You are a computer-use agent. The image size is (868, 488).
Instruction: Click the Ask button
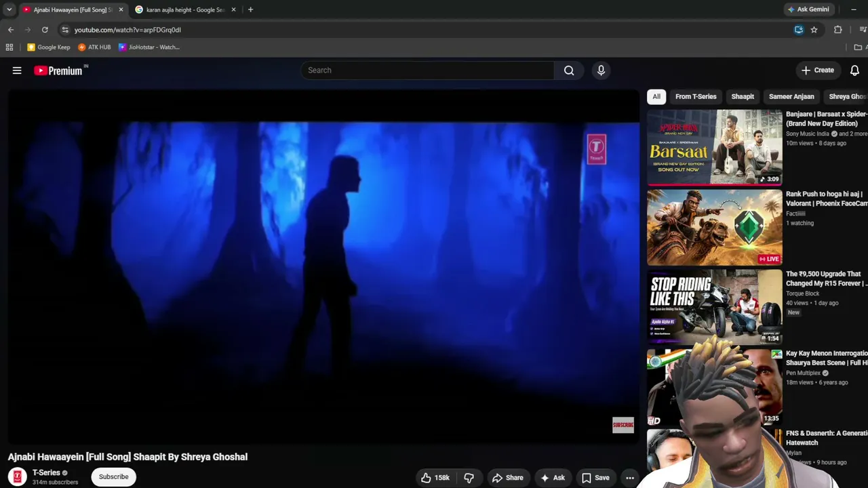(x=553, y=478)
